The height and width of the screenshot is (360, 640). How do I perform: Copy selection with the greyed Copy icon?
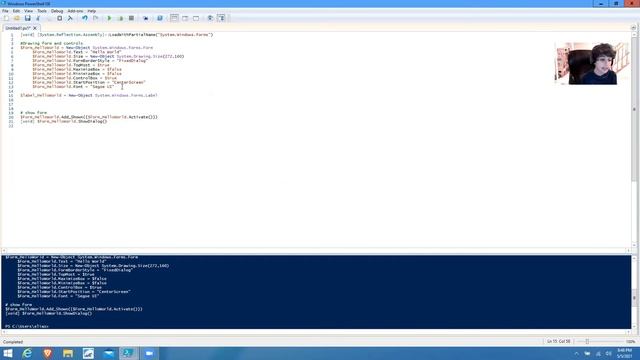[49, 18]
